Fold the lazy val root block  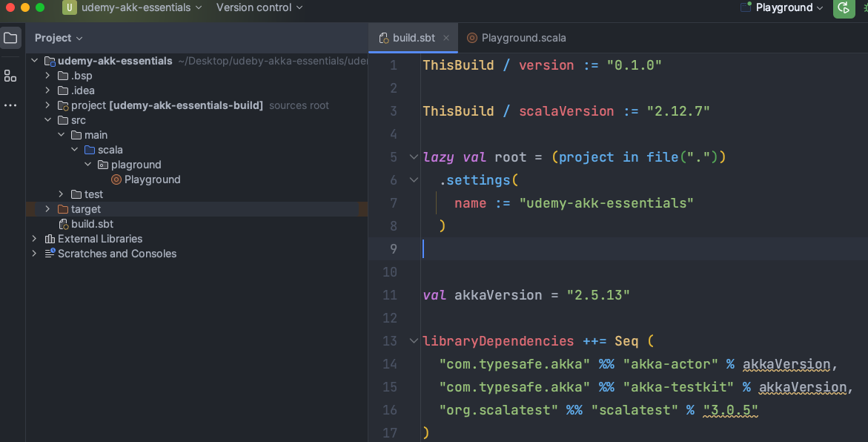414,157
